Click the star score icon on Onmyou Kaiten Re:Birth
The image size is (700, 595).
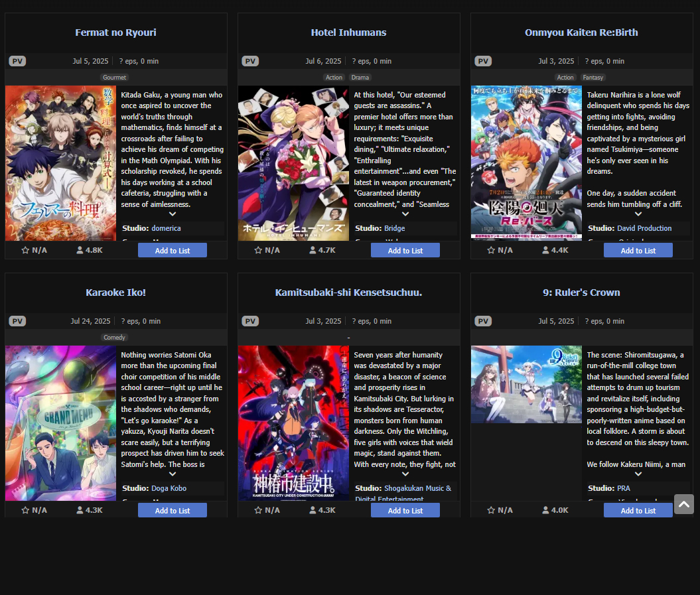(x=491, y=251)
